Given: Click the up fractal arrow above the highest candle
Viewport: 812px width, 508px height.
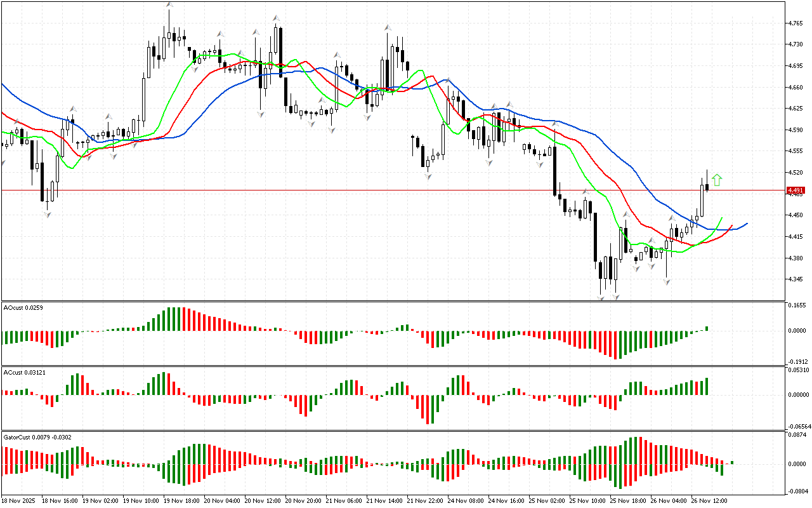Looking at the screenshot, I should [x=169, y=5].
